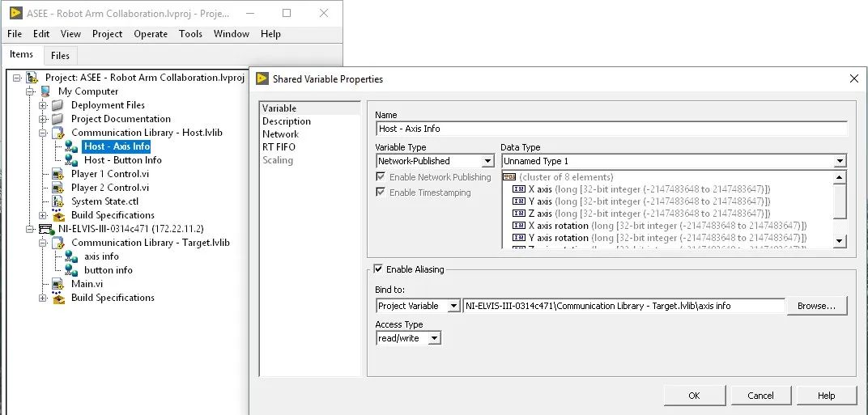The width and height of the screenshot is (868, 415).
Task: Toggle the Enable Network Publishing checkbox
Action: click(381, 177)
